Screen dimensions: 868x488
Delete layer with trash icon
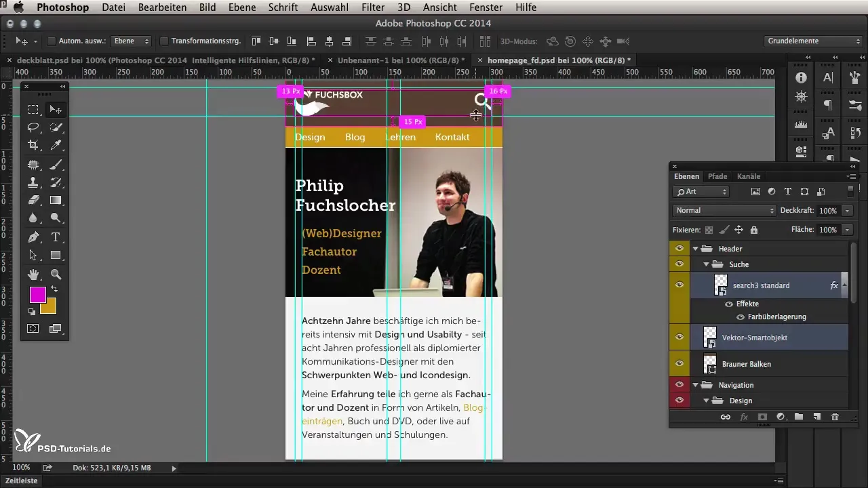point(835,417)
